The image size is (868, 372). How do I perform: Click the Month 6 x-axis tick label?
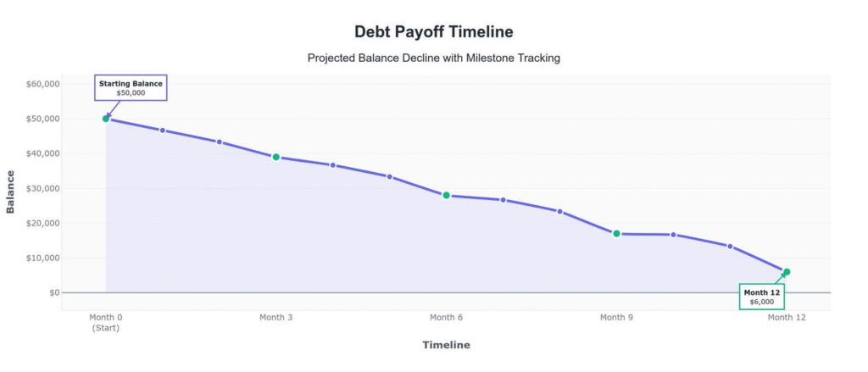[446, 318]
